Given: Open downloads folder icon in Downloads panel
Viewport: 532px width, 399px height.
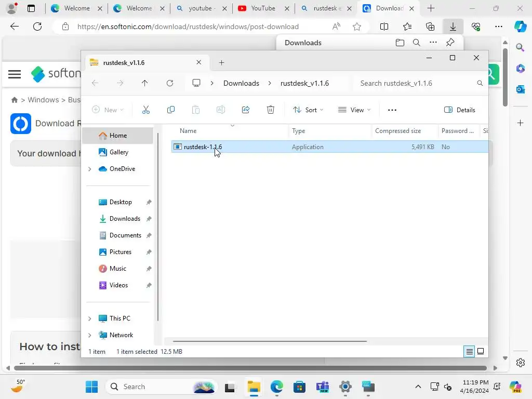Looking at the screenshot, I should 400,43.
